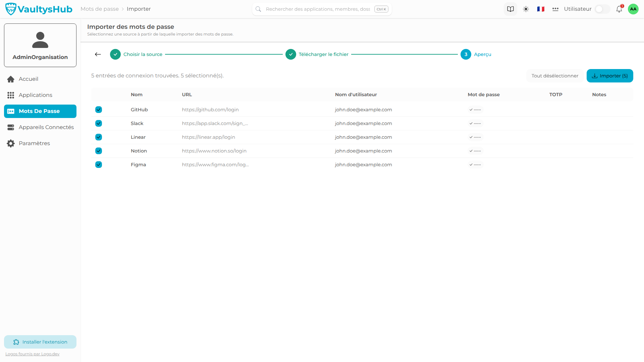This screenshot has width=644, height=362.
Task: Click the Importer (5) button
Action: point(610,76)
